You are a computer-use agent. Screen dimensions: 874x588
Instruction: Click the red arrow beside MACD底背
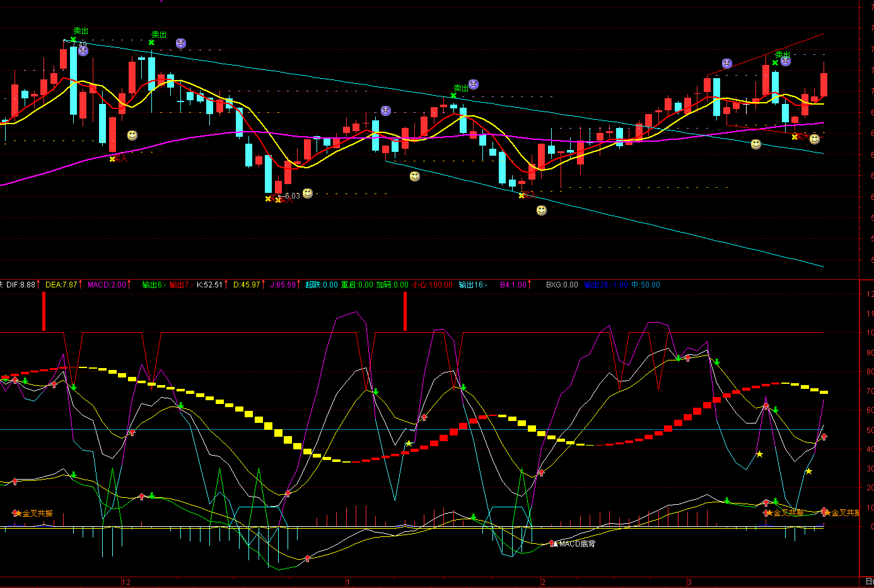tap(552, 543)
